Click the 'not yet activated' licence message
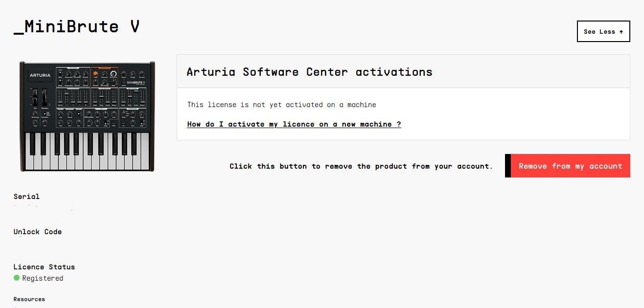 click(x=281, y=105)
